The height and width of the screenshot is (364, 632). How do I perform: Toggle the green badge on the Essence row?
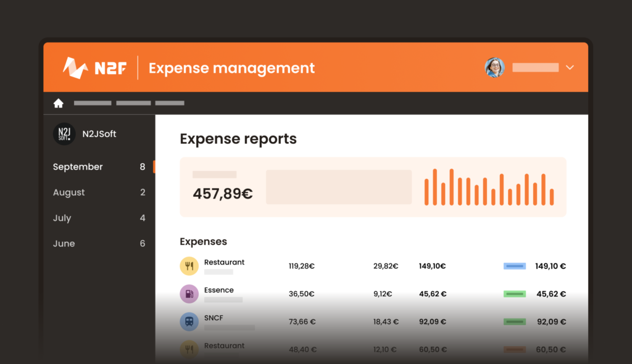[x=515, y=294]
